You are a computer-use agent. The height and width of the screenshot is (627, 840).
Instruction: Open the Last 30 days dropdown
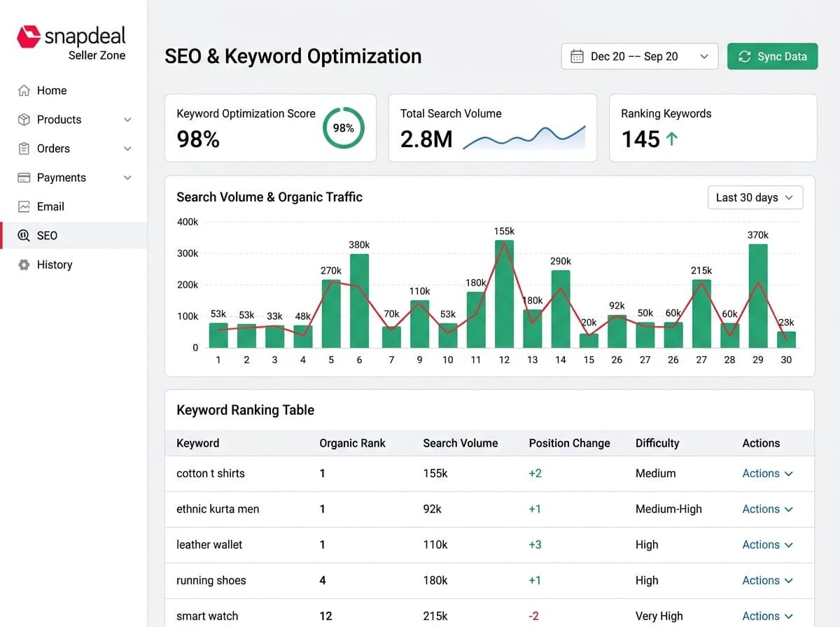tap(755, 197)
